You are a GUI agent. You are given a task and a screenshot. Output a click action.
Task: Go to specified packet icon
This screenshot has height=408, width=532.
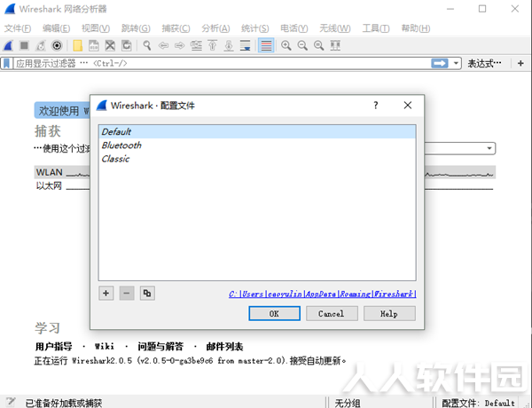click(x=196, y=45)
